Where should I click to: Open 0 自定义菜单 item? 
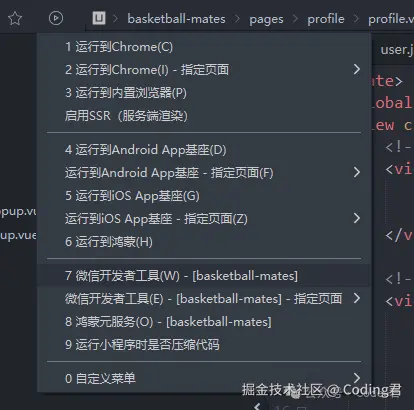204,378
